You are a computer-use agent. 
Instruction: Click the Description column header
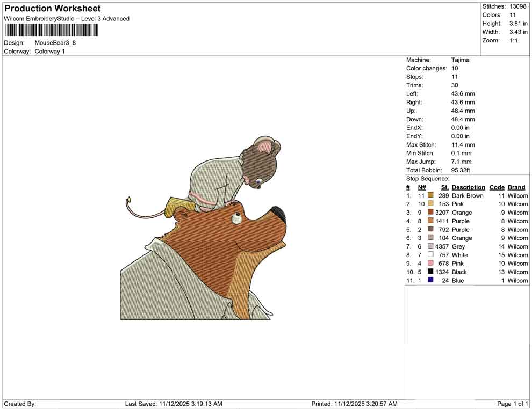468,187
